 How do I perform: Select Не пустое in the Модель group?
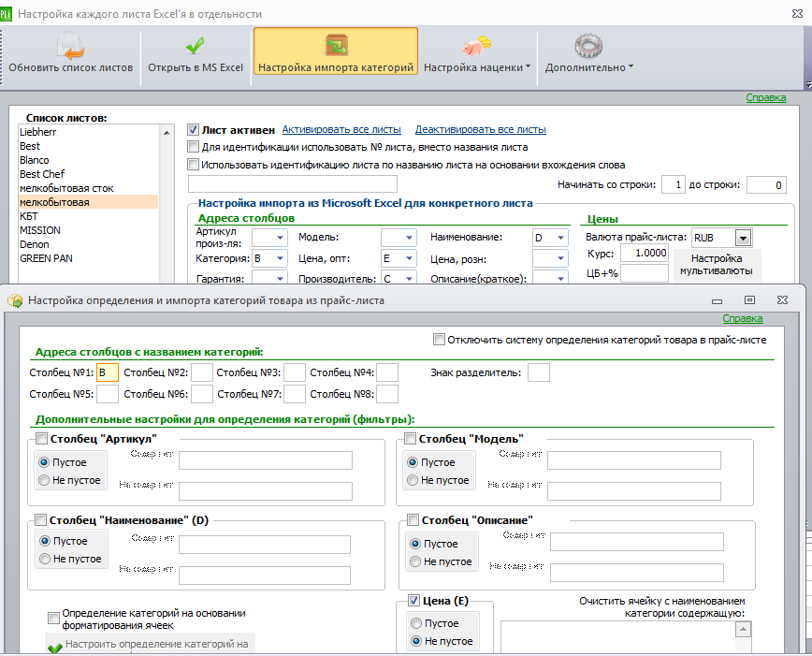tap(413, 480)
